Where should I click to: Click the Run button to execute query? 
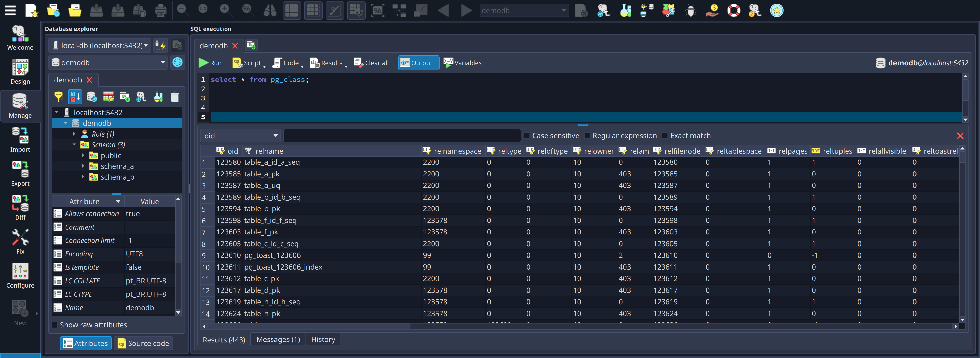(210, 63)
